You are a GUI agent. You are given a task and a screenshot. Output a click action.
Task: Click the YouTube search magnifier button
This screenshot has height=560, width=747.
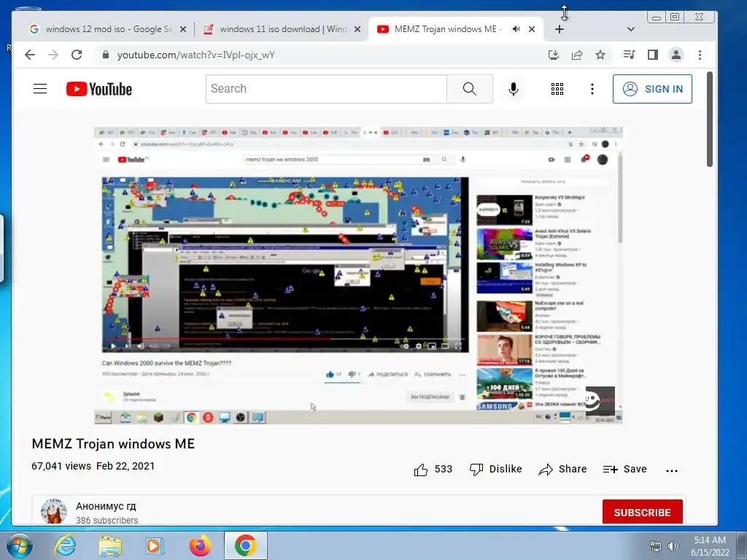[470, 88]
